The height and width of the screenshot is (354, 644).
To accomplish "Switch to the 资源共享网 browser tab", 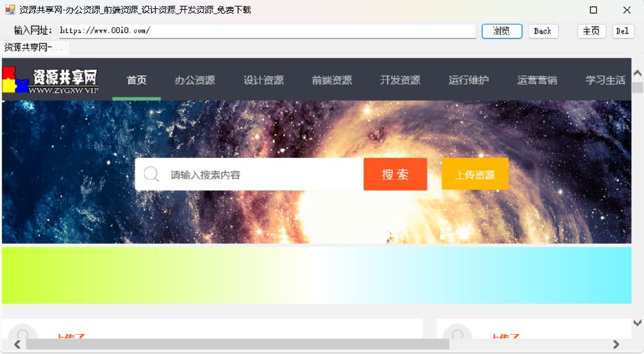I will click(x=34, y=48).
